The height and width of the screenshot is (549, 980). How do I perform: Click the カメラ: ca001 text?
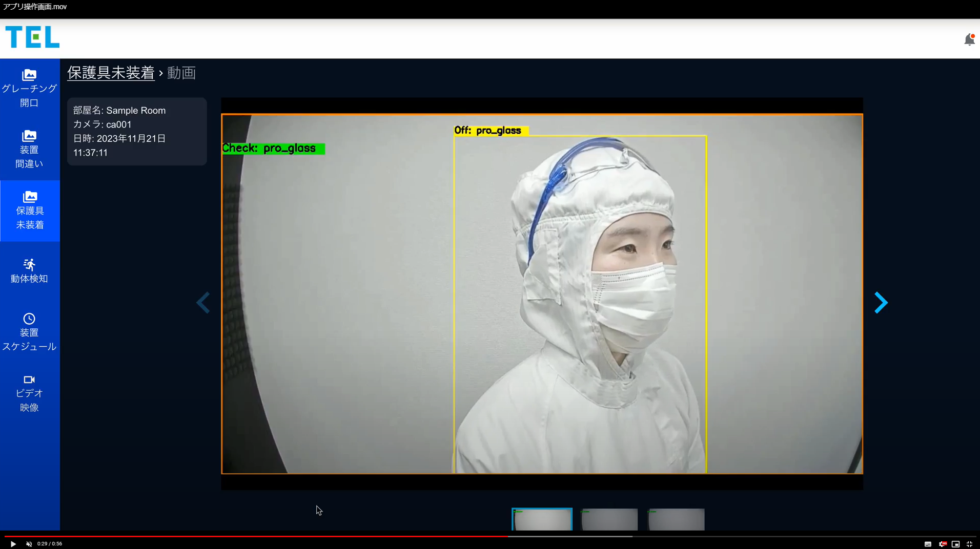[x=103, y=124]
